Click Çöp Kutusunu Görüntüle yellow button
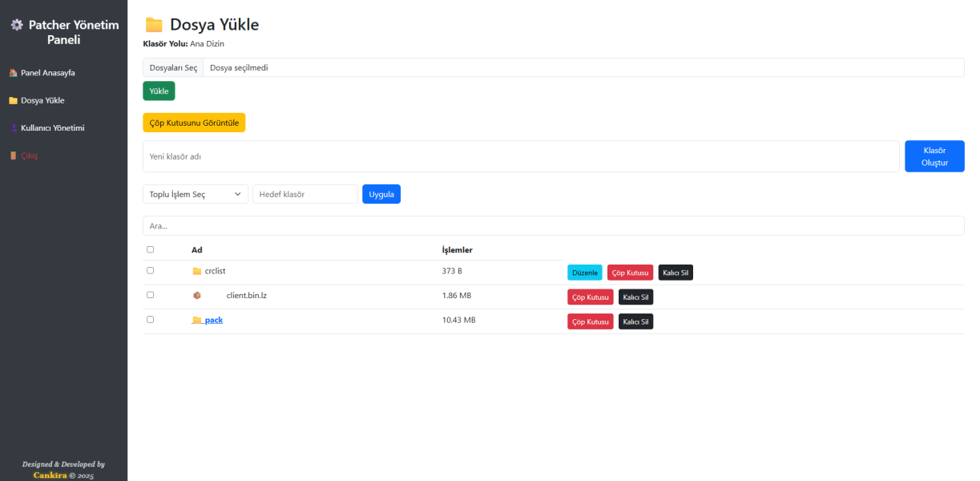This screenshot has width=980, height=481. point(194,123)
